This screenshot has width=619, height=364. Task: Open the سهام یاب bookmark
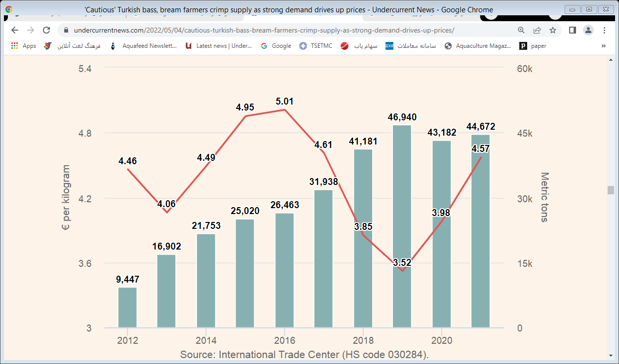point(359,46)
